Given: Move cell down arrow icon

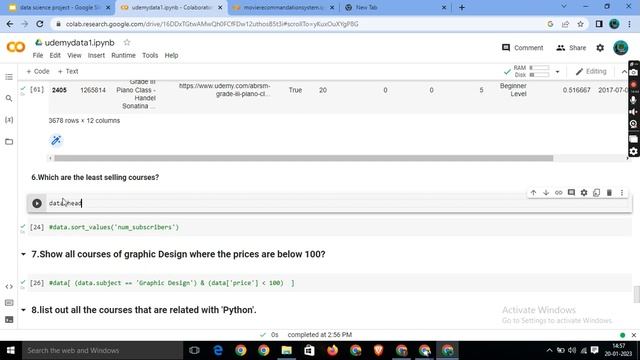Looking at the screenshot, I should [x=546, y=193].
